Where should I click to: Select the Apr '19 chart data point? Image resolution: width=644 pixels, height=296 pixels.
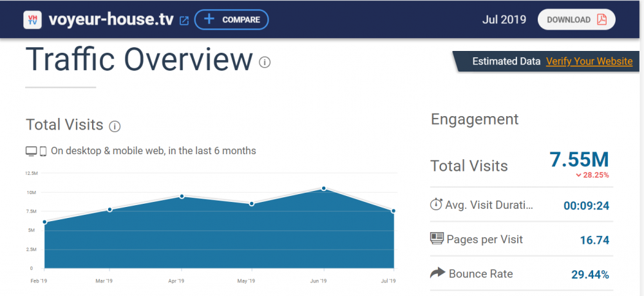pyautogui.click(x=182, y=196)
